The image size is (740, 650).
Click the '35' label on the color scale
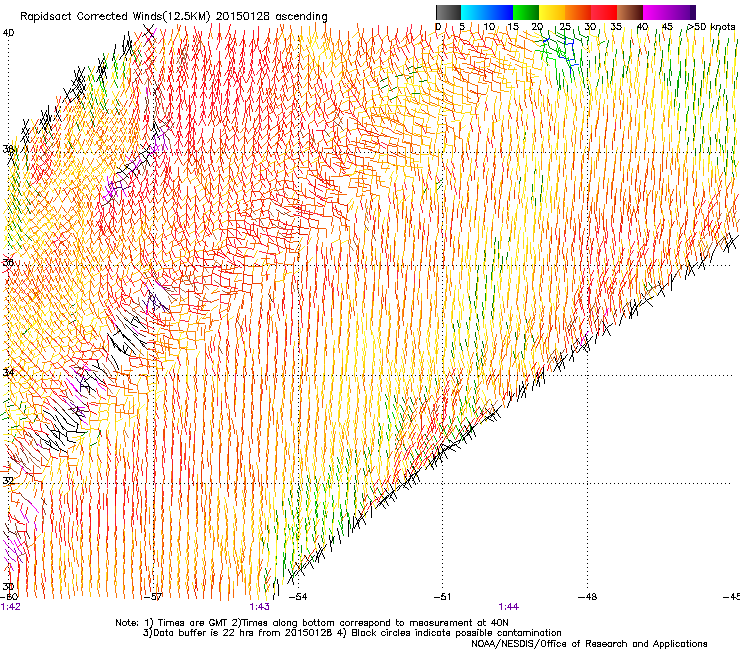pyautogui.click(x=616, y=27)
